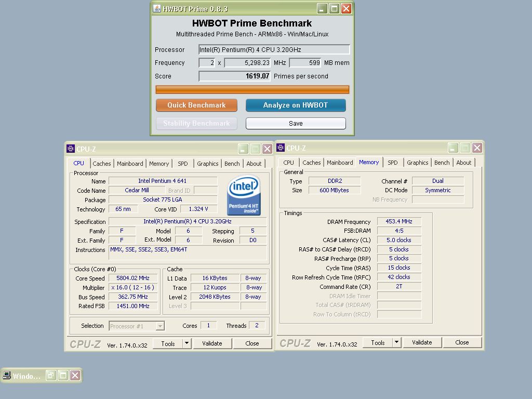Click DRAM Frequency value 453.4 MHz
This screenshot has width=532, height=399.
coord(399,221)
